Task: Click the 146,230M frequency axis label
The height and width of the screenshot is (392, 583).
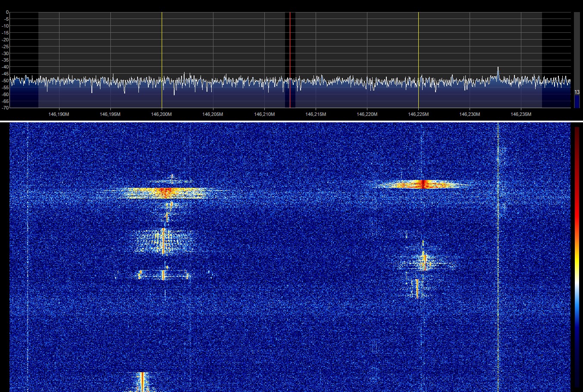Action: point(470,114)
